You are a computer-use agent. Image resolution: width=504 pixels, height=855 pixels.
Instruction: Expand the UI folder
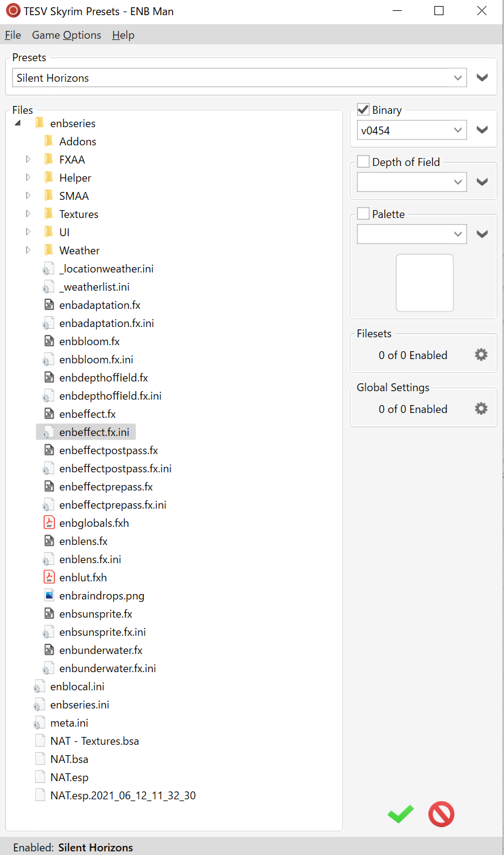click(x=28, y=232)
